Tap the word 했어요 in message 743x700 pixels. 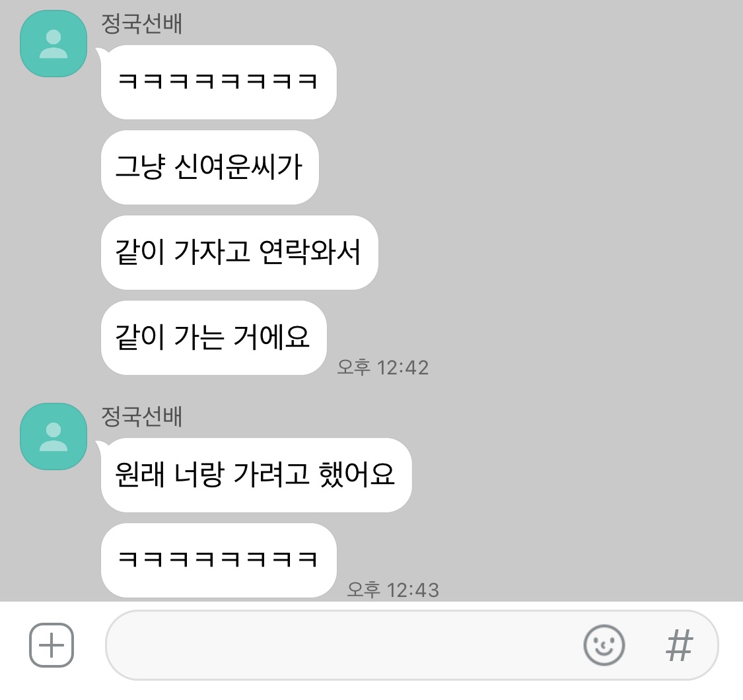point(357,474)
